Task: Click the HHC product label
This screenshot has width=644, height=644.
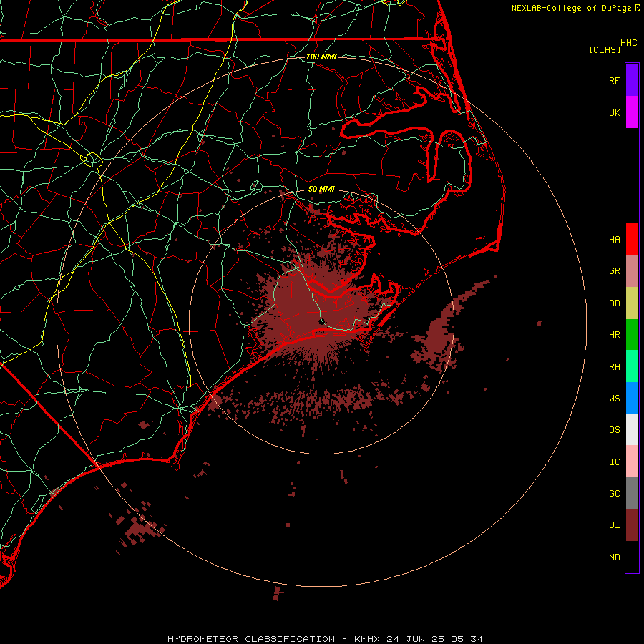Action: 628,43
